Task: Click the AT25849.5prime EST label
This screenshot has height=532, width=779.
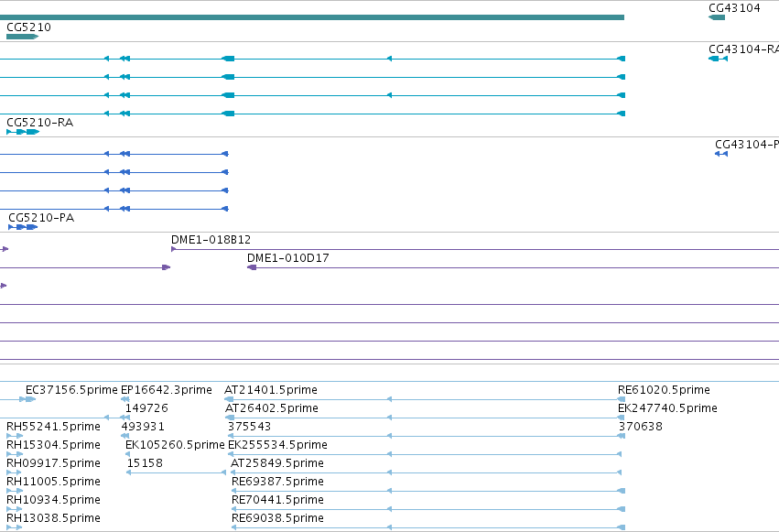Action: 277,463
